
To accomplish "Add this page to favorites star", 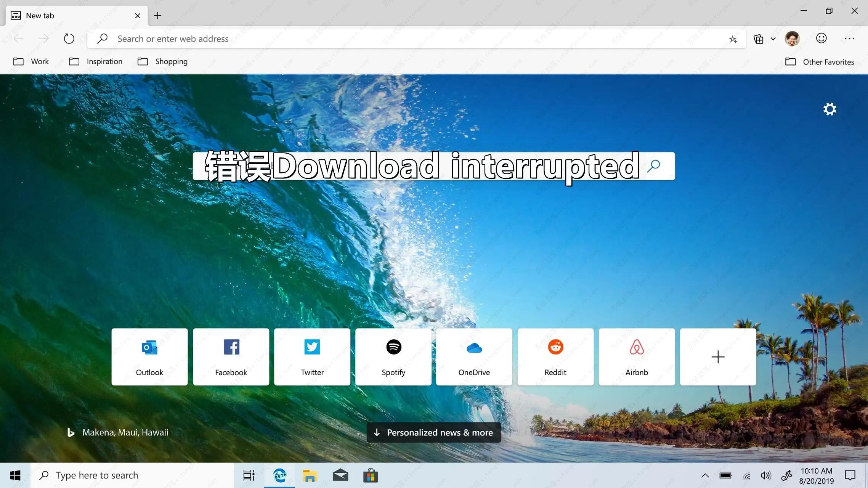I will click(x=733, y=39).
